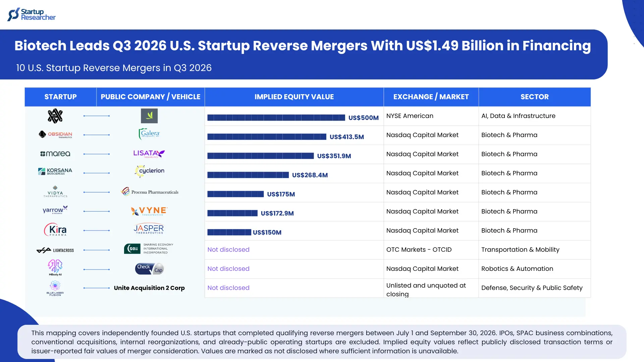Click the subtitle 10 U.S. Startup Reverse Mergers
The image size is (644, 362).
(x=114, y=68)
